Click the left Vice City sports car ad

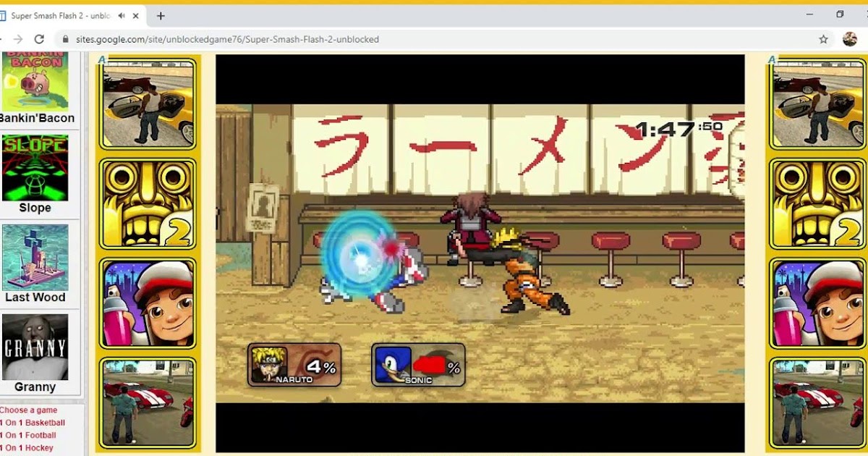tap(148, 403)
